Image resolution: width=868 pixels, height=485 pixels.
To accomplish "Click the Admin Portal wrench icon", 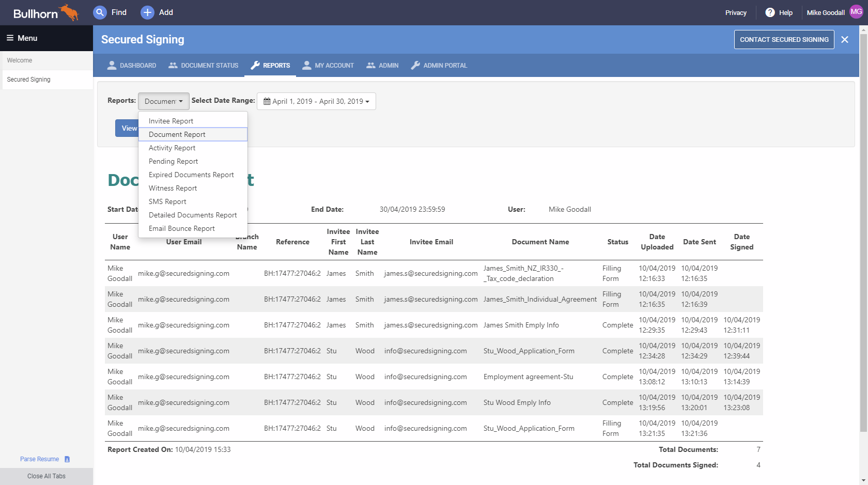I will [416, 65].
